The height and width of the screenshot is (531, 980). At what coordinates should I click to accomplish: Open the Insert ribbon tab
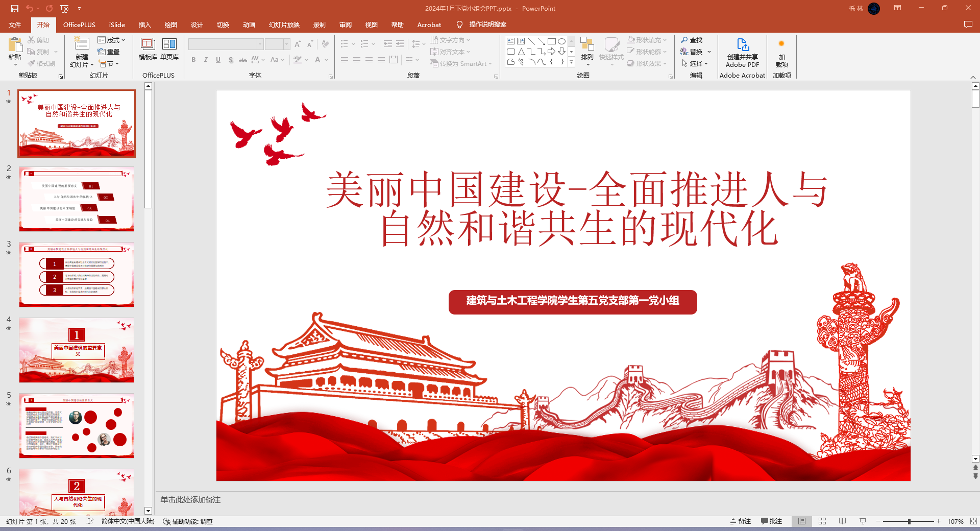coord(144,25)
